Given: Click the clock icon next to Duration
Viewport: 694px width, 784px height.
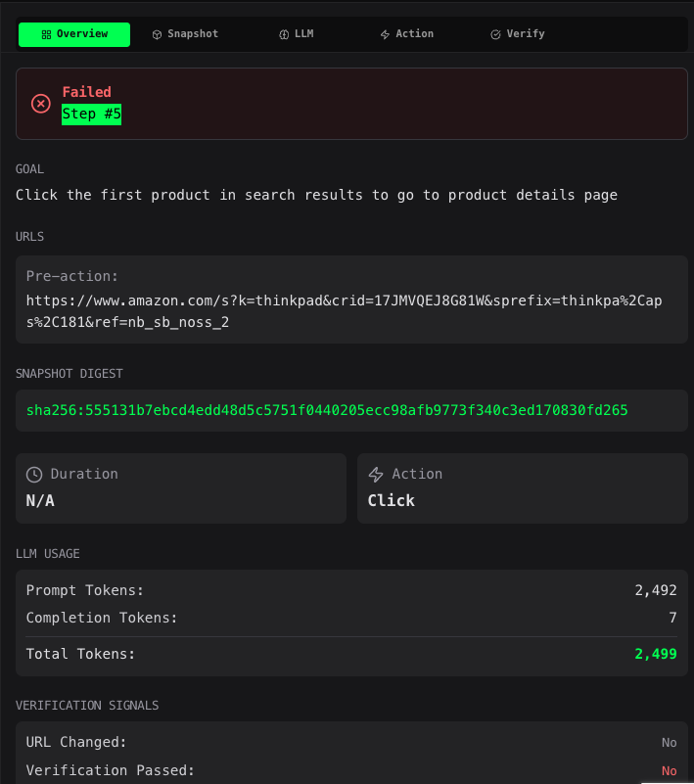Looking at the screenshot, I should [34, 475].
